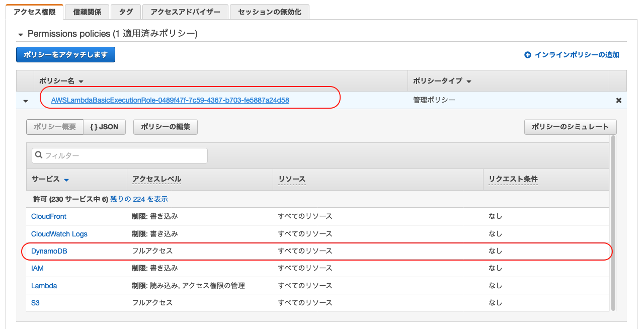This screenshot has height=329, width=644.
Task: Open the DynamoDB service link
Action: (x=49, y=251)
